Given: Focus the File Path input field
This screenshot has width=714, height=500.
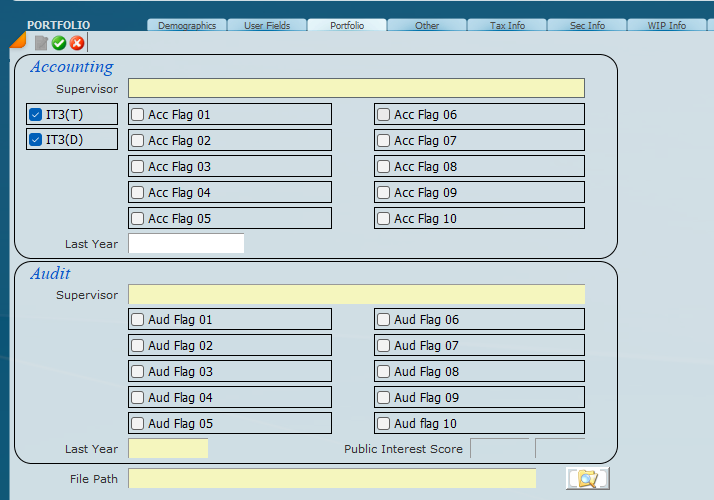Looking at the screenshot, I should click(x=332, y=479).
